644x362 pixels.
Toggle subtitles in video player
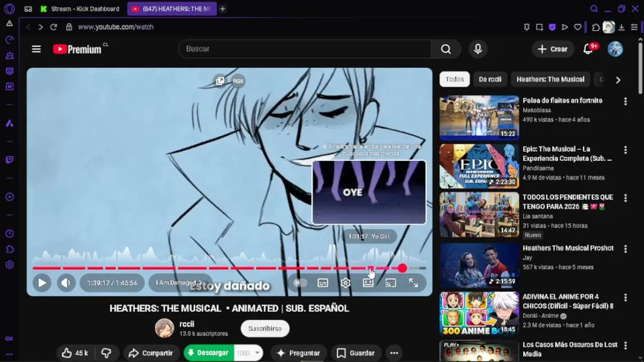(323, 283)
